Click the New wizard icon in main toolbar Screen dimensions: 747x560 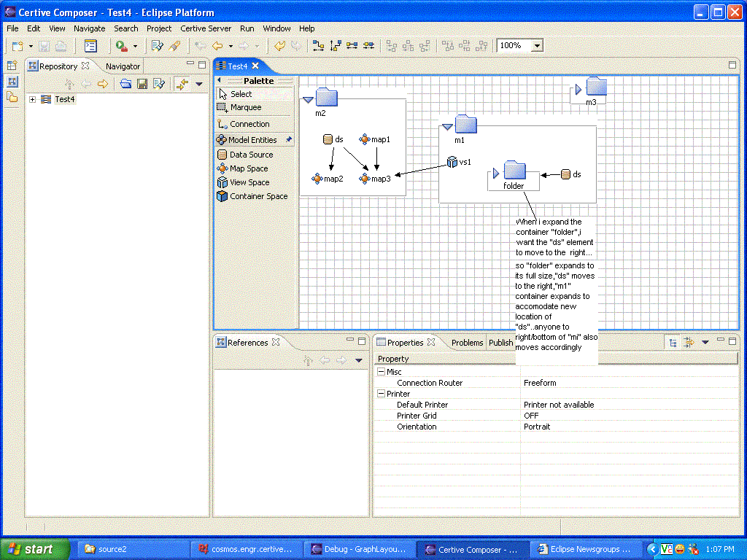(x=18, y=46)
